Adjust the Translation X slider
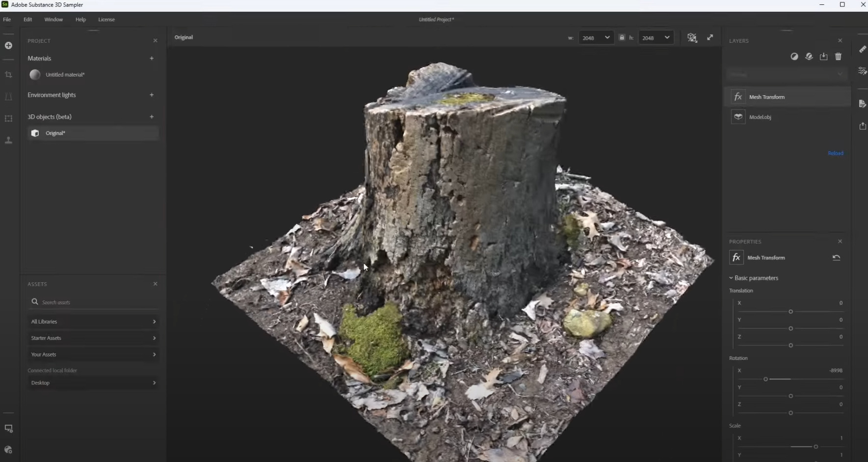868x462 pixels. click(790, 312)
